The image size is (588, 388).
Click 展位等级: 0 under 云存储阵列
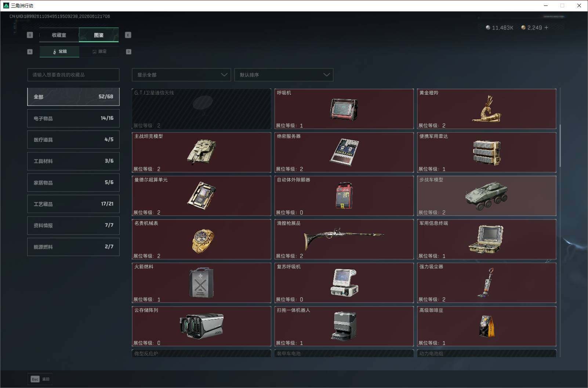(147, 343)
